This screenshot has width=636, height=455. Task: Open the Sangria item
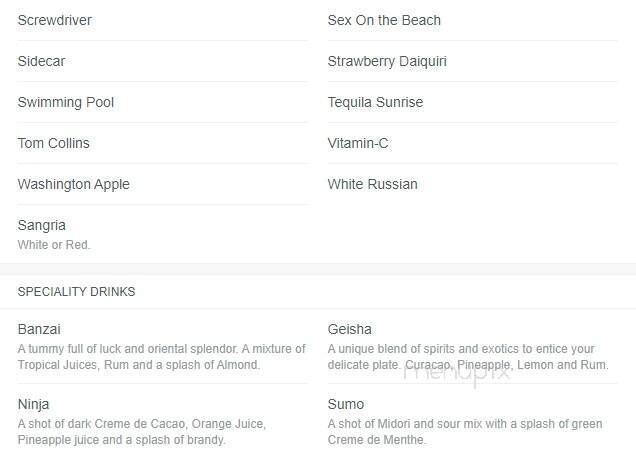click(41, 225)
